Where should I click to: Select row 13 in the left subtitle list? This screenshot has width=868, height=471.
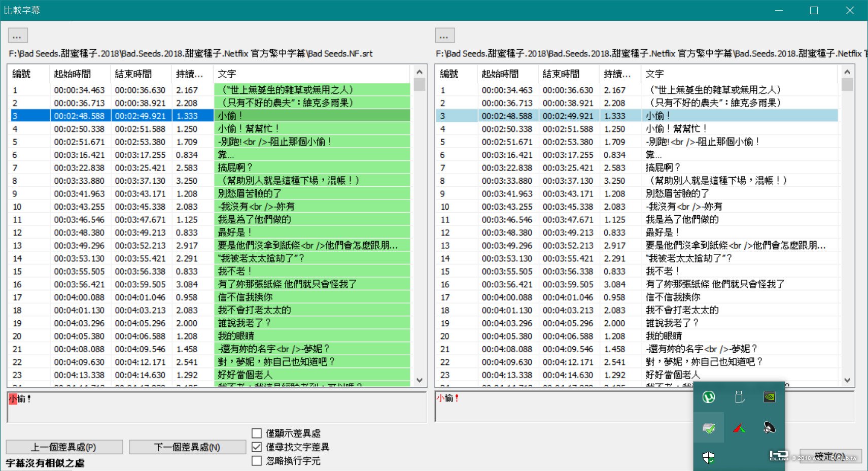click(211, 245)
